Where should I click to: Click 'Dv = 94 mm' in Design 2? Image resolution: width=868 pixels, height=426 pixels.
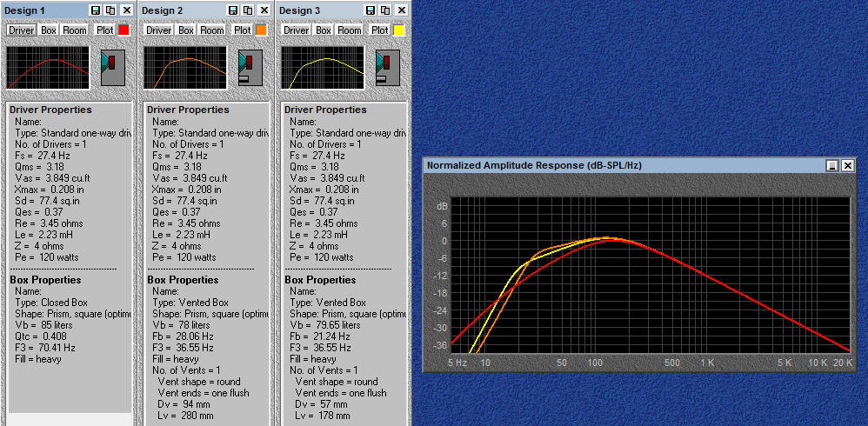(185, 404)
